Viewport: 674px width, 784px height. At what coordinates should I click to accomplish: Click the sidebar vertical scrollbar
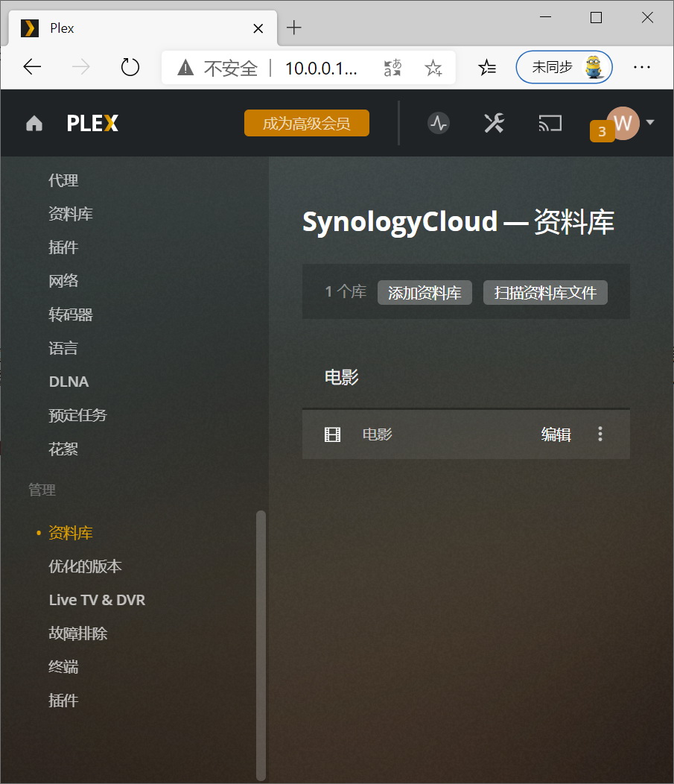(261, 645)
